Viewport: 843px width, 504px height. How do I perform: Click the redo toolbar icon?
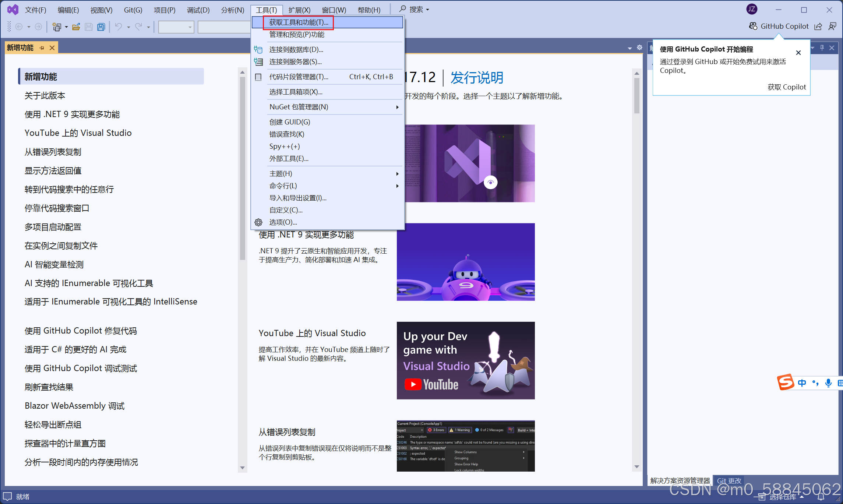138,27
